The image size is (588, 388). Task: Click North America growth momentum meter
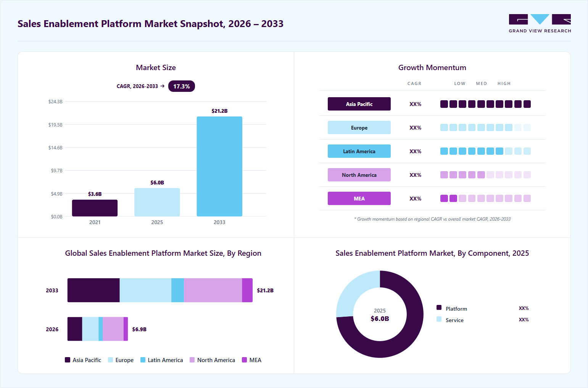click(485, 175)
